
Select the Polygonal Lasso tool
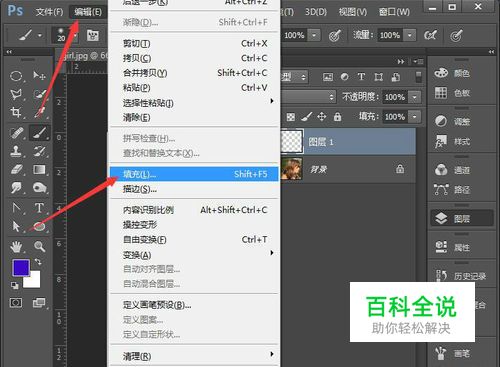[16, 94]
